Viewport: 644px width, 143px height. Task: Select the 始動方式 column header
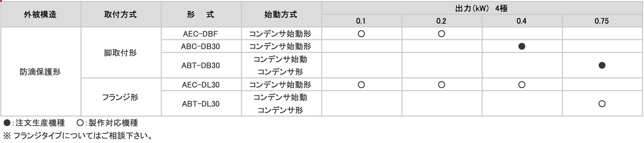pos(281,15)
